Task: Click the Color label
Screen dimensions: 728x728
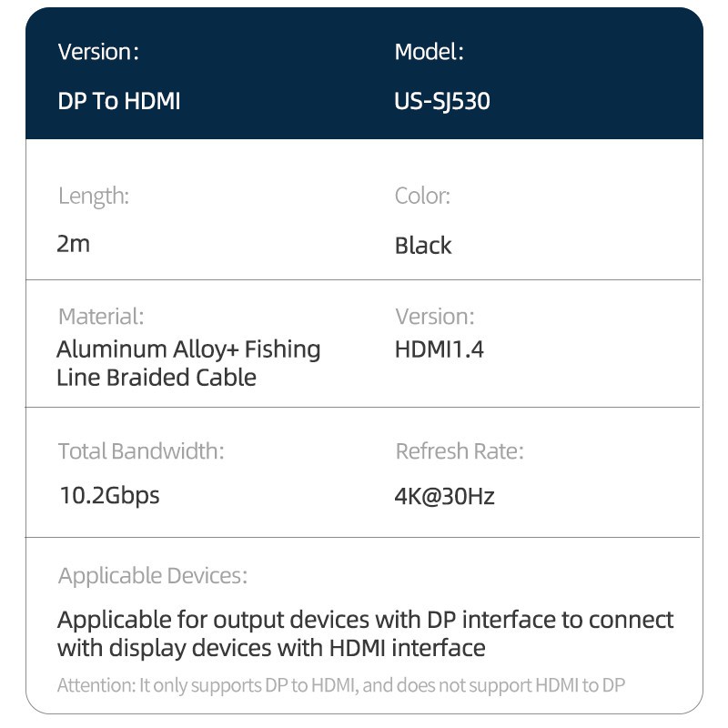Action: 422,196
